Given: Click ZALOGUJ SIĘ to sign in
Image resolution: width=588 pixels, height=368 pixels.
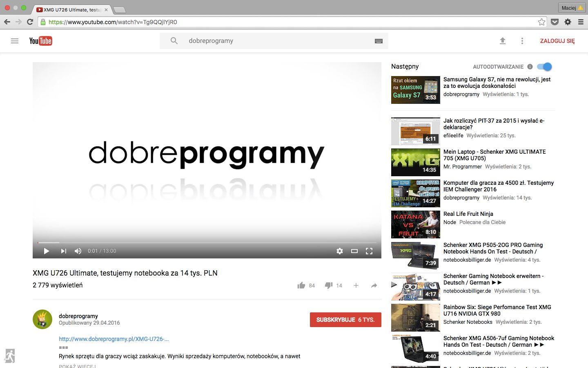Looking at the screenshot, I should [x=557, y=41].
